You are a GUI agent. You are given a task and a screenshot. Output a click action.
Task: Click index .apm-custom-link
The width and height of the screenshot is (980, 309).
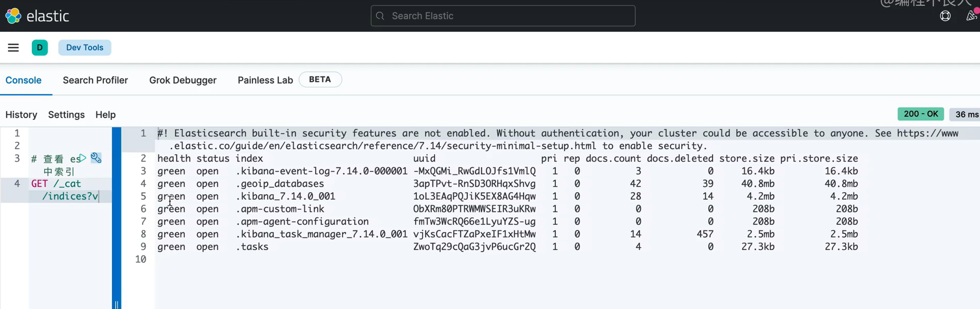coord(280,209)
